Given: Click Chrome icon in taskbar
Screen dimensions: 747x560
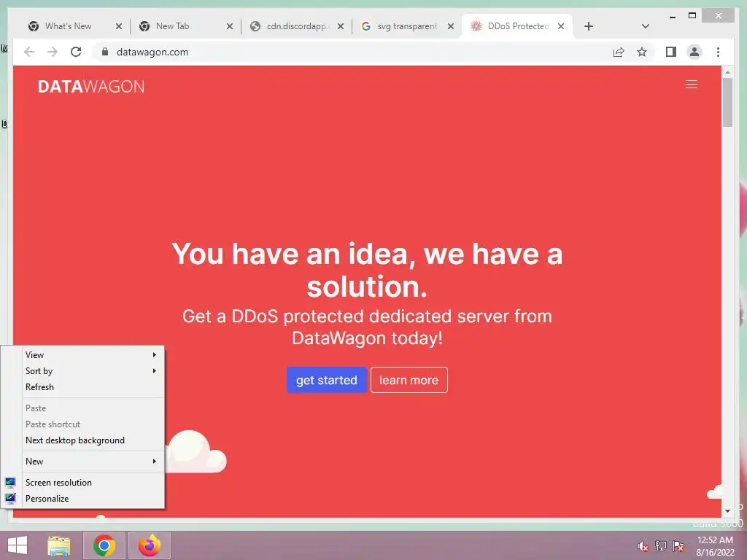Looking at the screenshot, I should 104,545.
